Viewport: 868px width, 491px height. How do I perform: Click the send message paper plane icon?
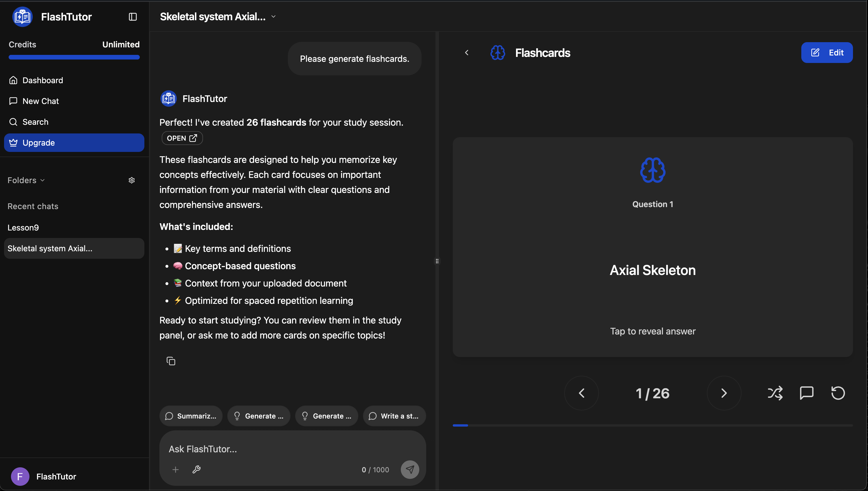409,469
